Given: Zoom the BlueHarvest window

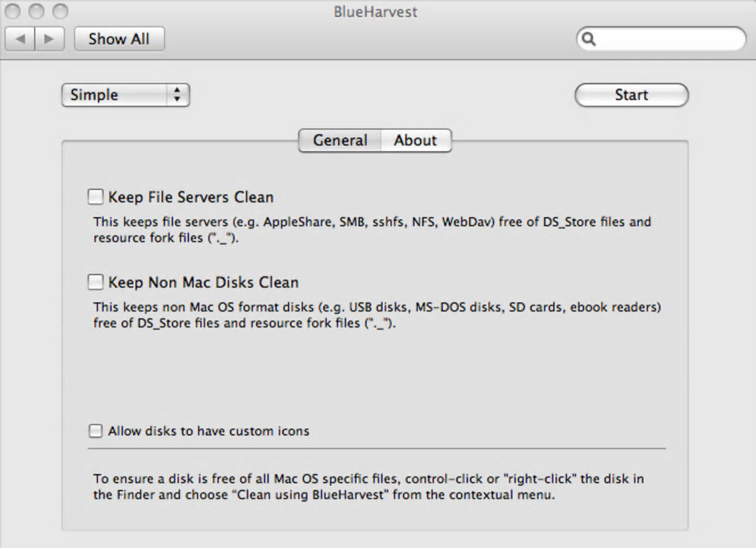Looking at the screenshot, I should click(59, 11).
